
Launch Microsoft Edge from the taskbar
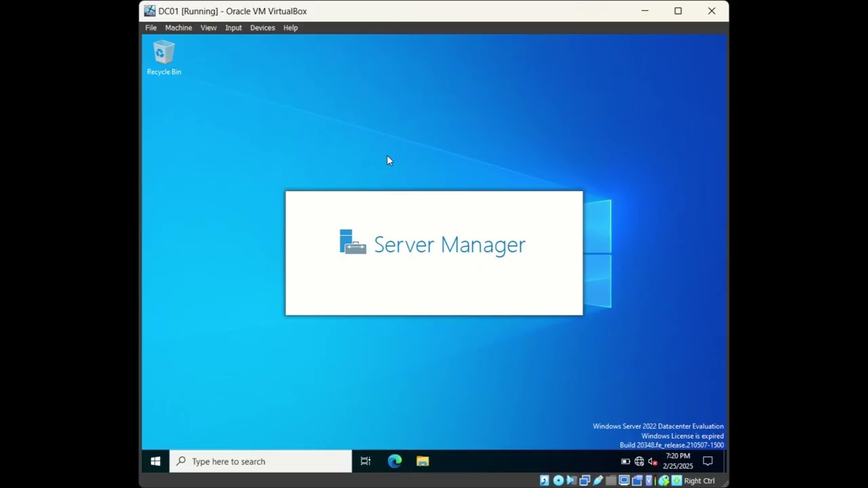(x=395, y=462)
